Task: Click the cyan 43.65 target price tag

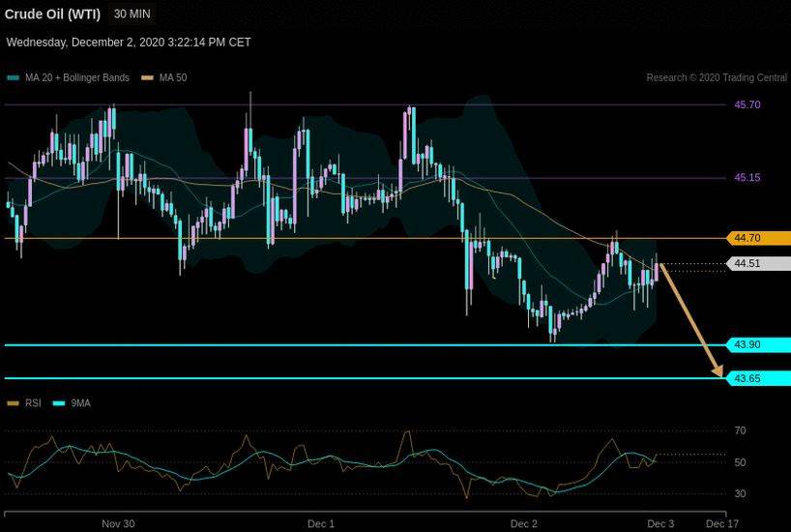Action: (x=759, y=378)
